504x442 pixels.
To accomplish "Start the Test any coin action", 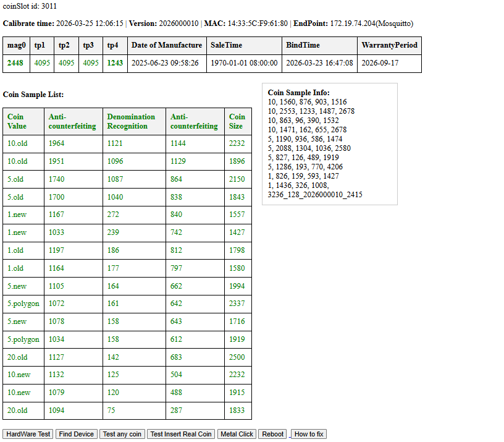I will pyautogui.click(x=122, y=434).
